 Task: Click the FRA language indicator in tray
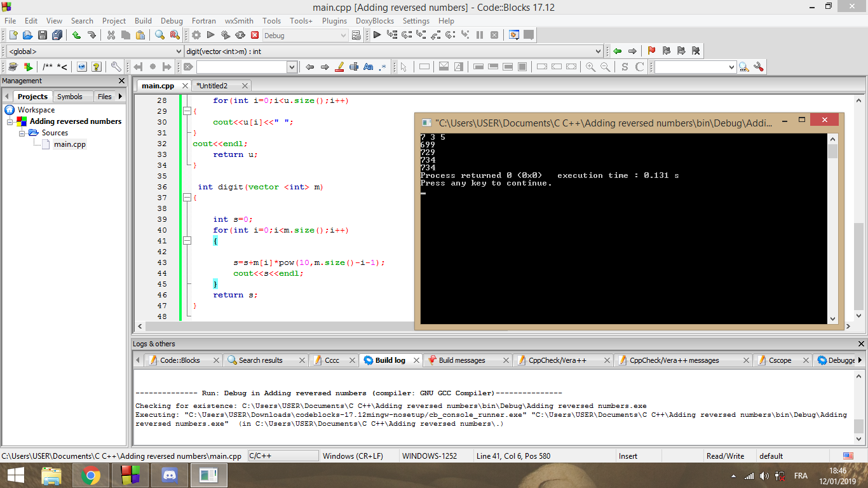801,476
